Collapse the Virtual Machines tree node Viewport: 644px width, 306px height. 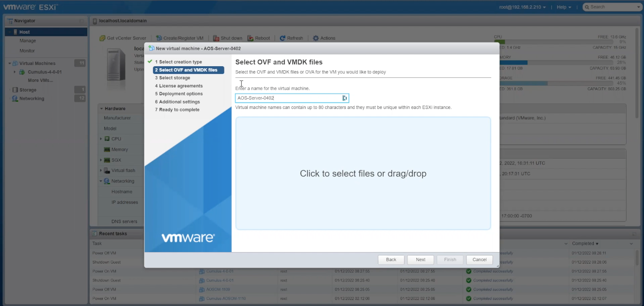(10, 63)
